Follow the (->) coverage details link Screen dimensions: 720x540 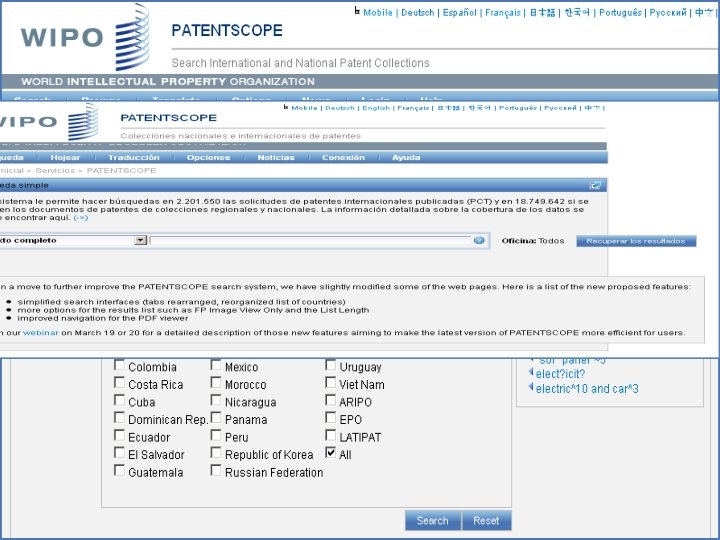80,218
